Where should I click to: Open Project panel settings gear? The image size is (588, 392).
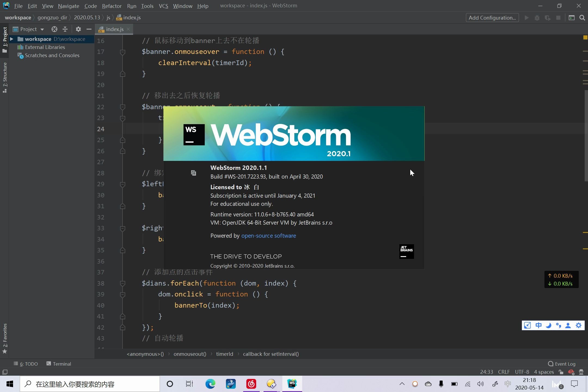pos(78,29)
